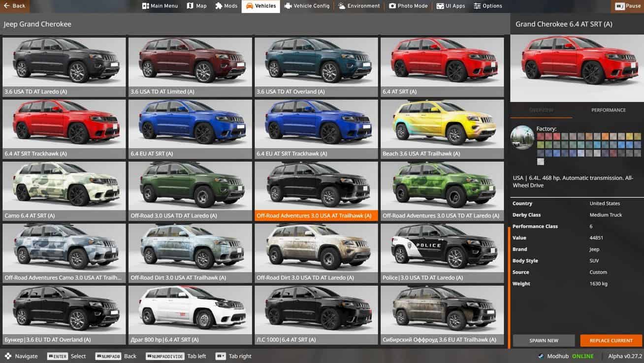Click the Replace Current button
This screenshot has width=644, height=363.
coord(611,340)
